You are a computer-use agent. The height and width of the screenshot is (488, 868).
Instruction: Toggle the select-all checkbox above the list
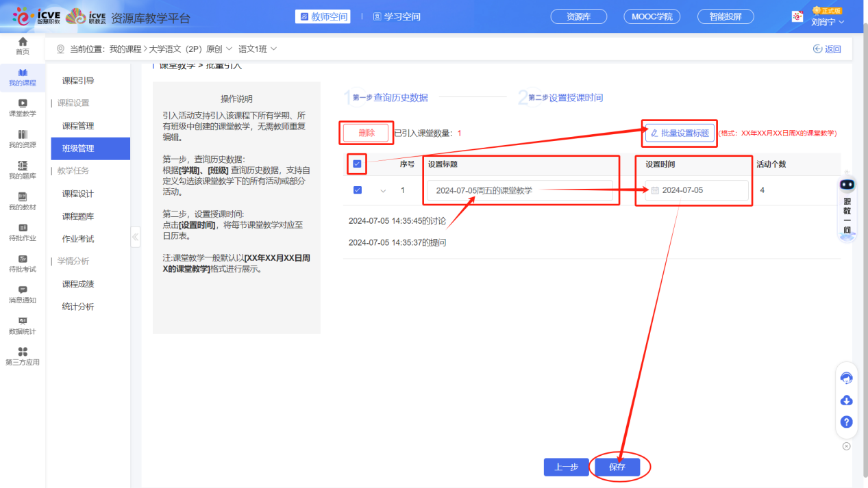[357, 164]
